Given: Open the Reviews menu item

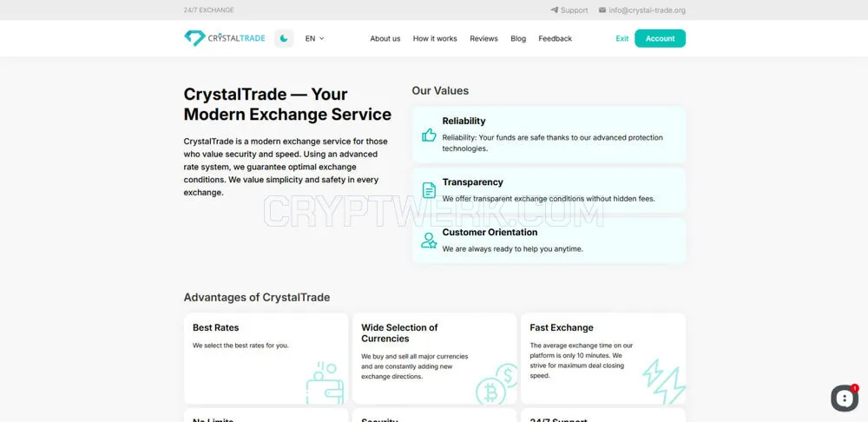Looking at the screenshot, I should pos(483,38).
